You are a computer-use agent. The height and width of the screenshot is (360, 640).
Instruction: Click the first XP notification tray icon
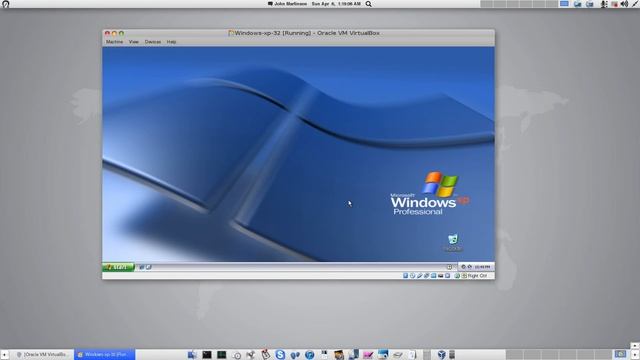pyautogui.click(x=463, y=267)
